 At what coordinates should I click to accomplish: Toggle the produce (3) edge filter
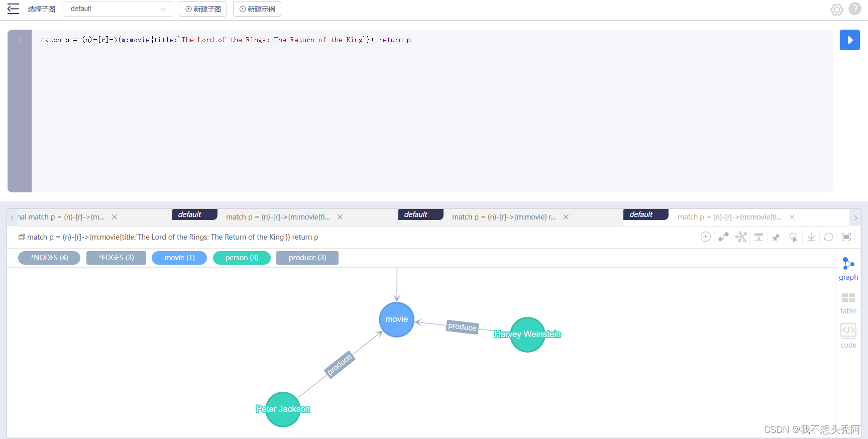click(307, 258)
